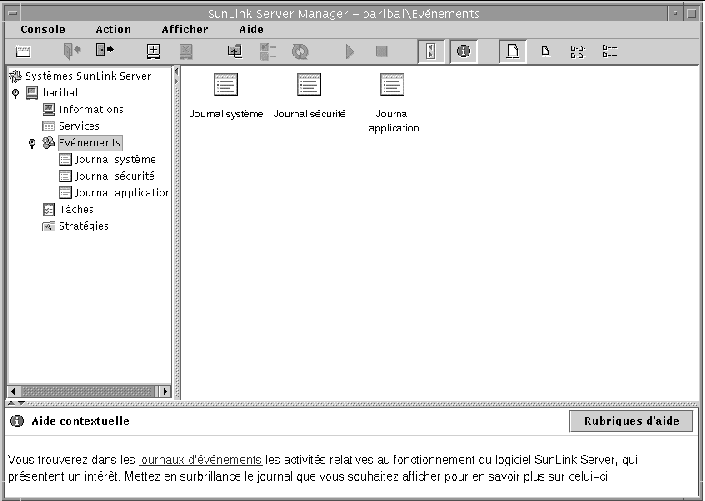Select Stratégies in the tree

point(84,226)
